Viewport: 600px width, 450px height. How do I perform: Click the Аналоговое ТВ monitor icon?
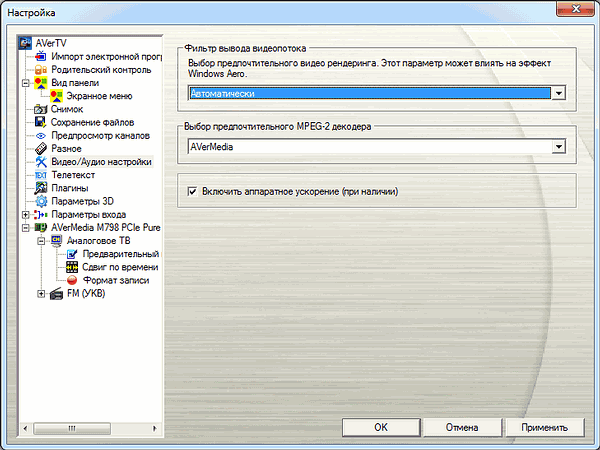(56, 241)
